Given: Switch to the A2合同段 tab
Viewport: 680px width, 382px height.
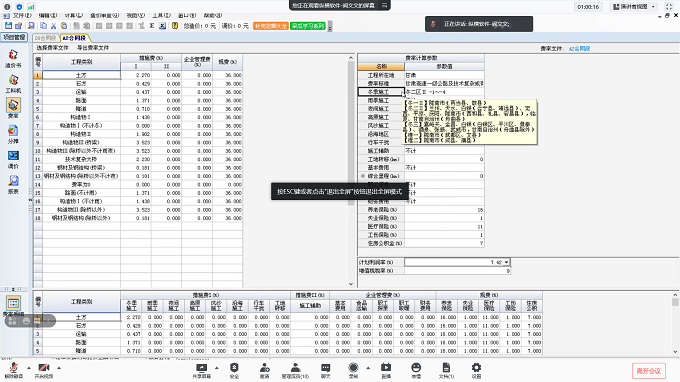Looking at the screenshot, I should [74, 38].
